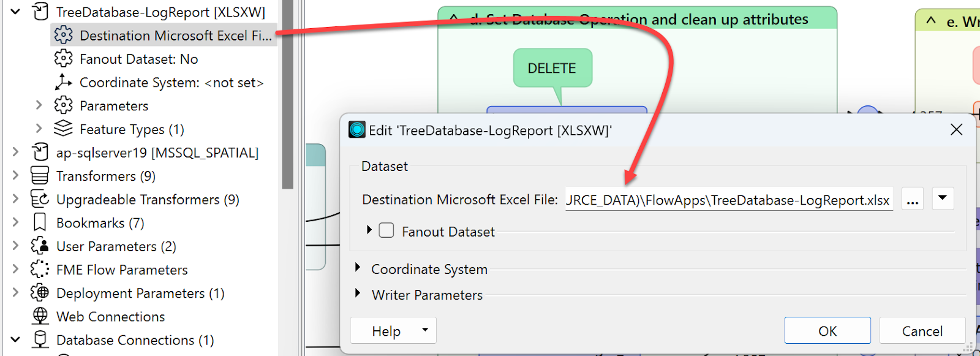Click the green DELETE annotation on canvas
Image resolution: width=980 pixels, height=356 pixels.
(x=552, y=68)
